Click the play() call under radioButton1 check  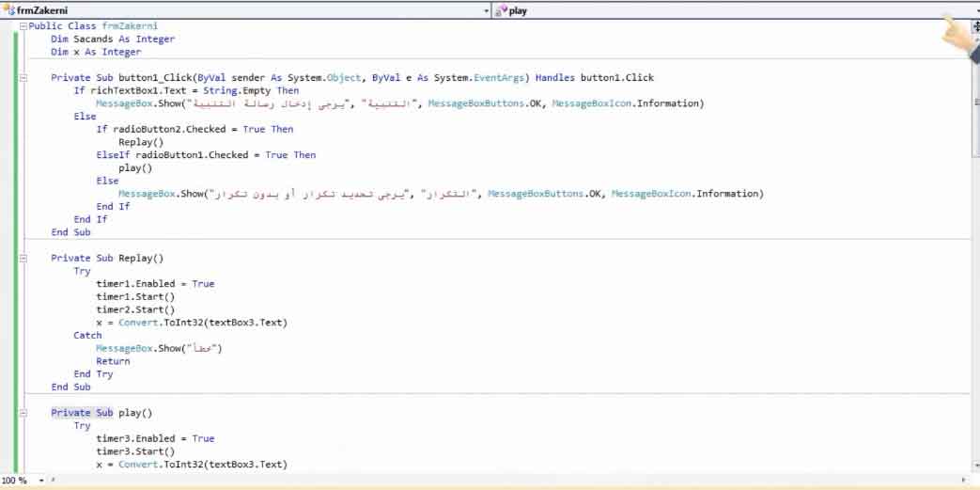point(135,168)
